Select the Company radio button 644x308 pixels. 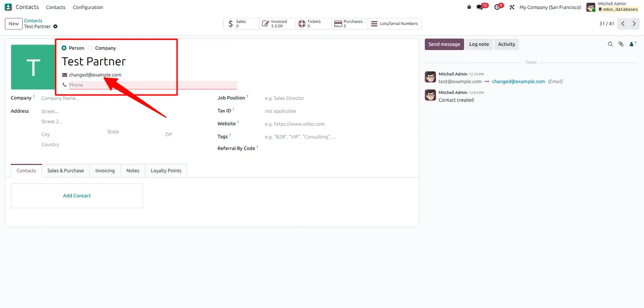coord(90,48)
